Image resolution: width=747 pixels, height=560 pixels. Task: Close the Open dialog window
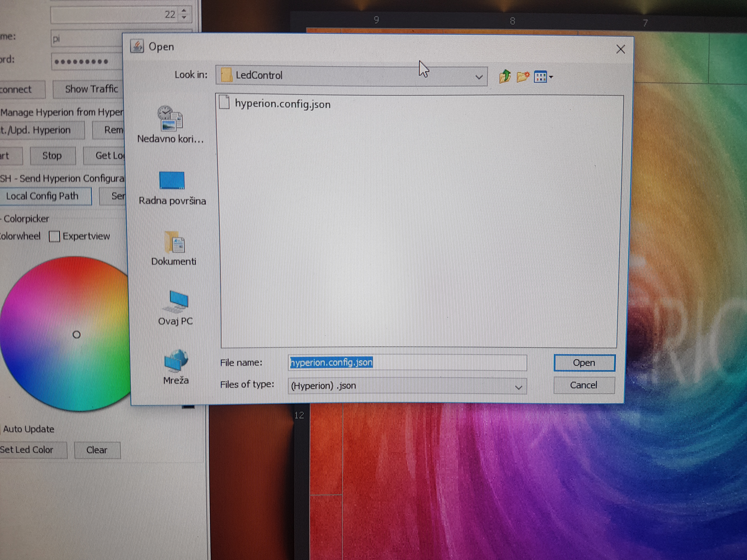pyautogui.click(x=620, y=49)
